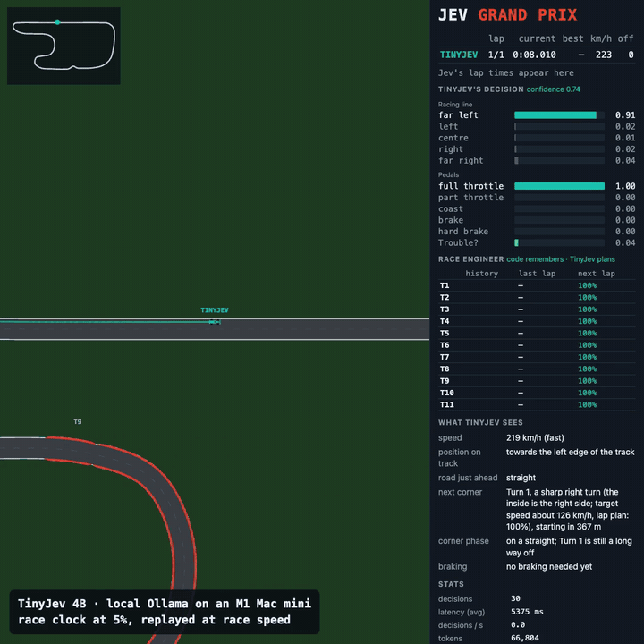The image size is (644, 644).
Task: Click the decisions count 30
Action: coord(515,598)
